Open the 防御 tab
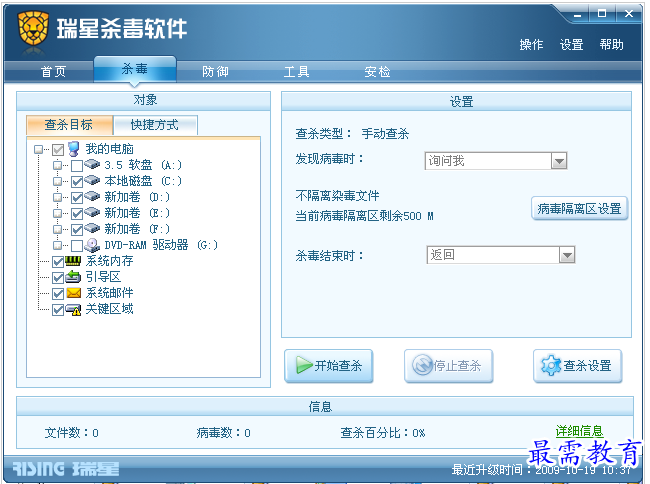The width and height of the screenshot is (650, 484). point(215,72)
